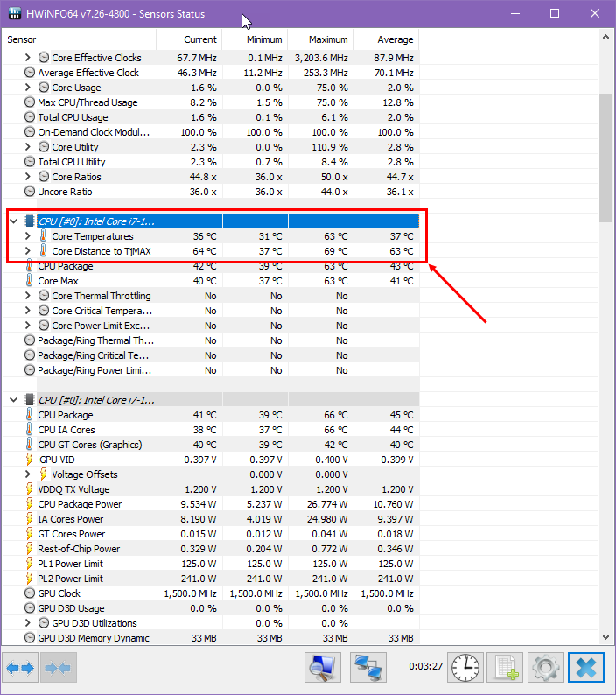The image size is (616, 695).
Task: Select the Package/Ring Thermal Throttling row
Action: click(x=211, y=340)
